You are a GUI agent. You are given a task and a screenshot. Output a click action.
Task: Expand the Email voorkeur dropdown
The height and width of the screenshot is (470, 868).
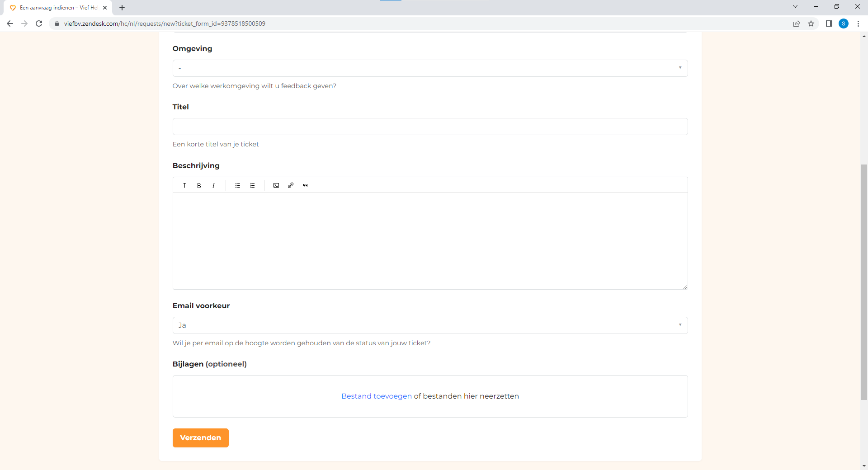[x=430, y=325]
